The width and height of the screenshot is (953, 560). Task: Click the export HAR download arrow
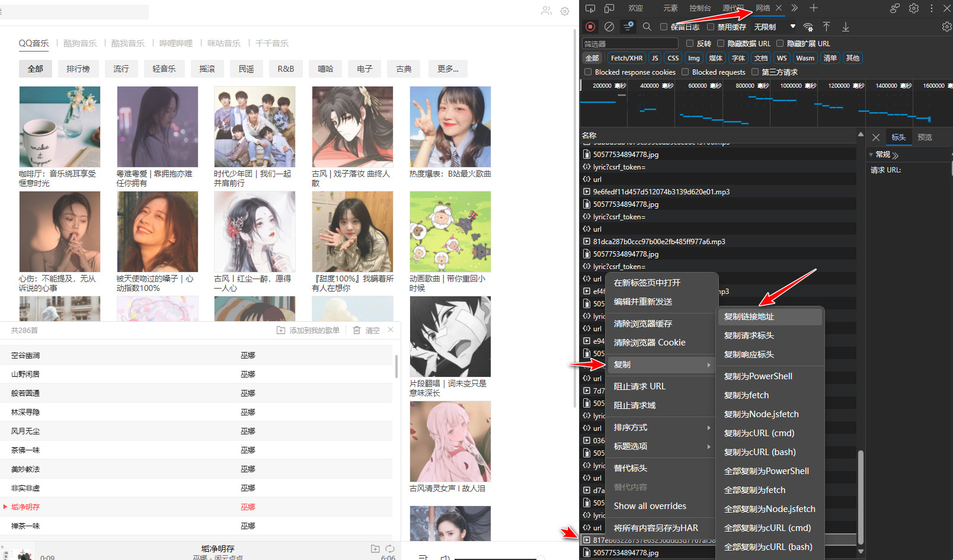pos(846,27)
